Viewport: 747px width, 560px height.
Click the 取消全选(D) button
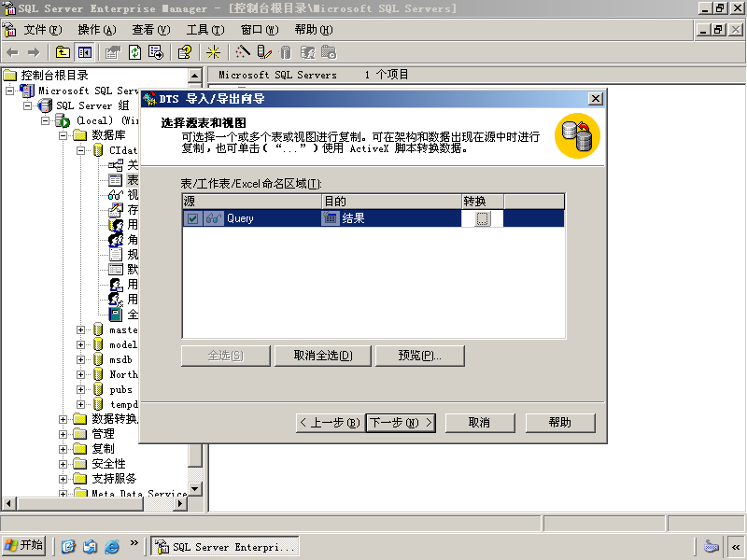pyautogui.click(x=323, y=356)
